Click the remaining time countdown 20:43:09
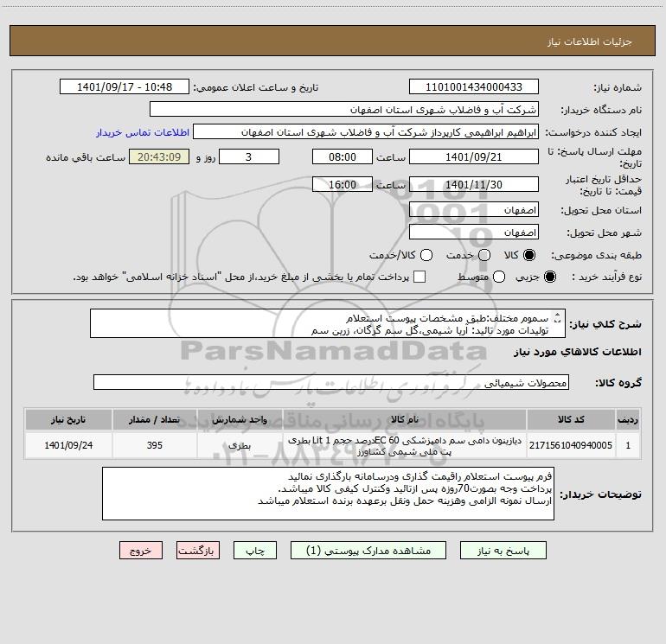The height and width of the screenshot is (644, 666). point(159,156)
